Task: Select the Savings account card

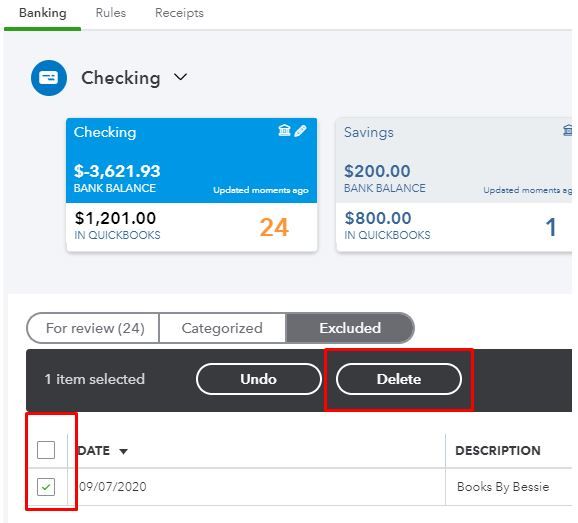Action: pyautogui.click(x=454, y=185)
